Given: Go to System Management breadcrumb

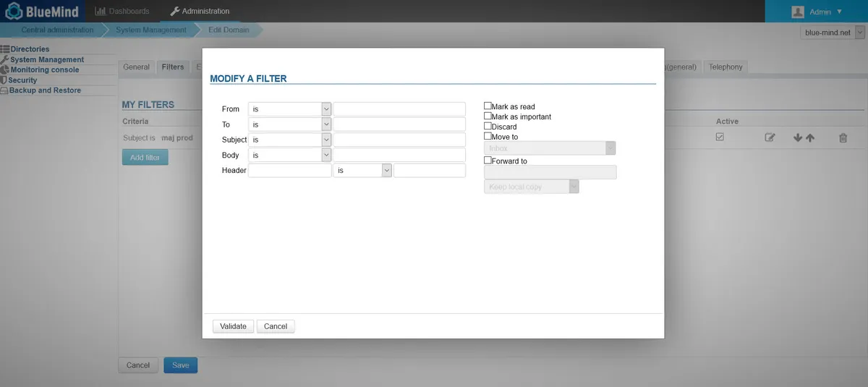Looking at the screenshot, I should click(x=151, y=30).
